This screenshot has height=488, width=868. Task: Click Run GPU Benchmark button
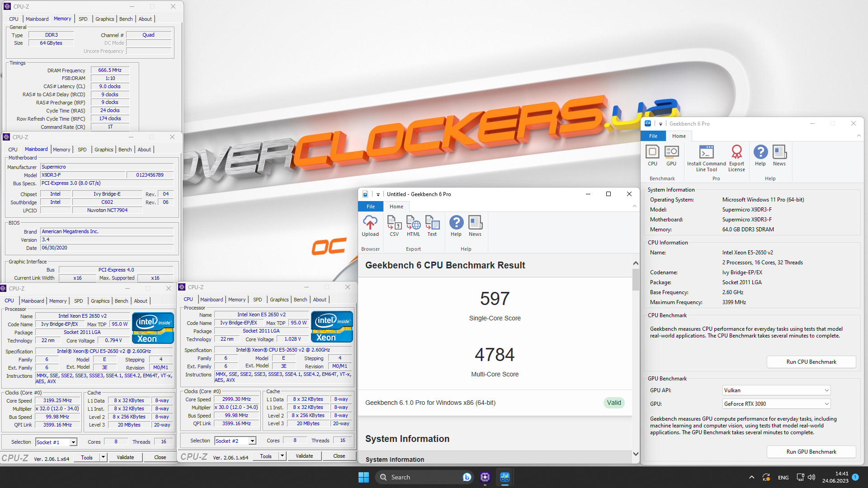coord(811,452)
